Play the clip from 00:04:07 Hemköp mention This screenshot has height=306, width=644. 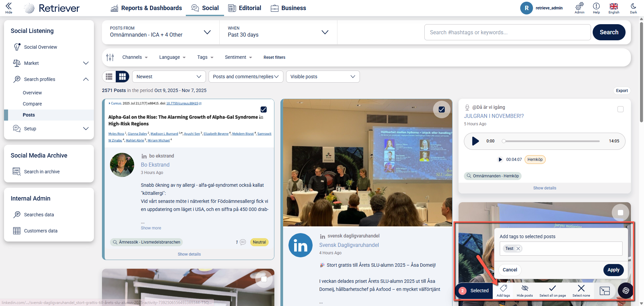click(500, 160)
